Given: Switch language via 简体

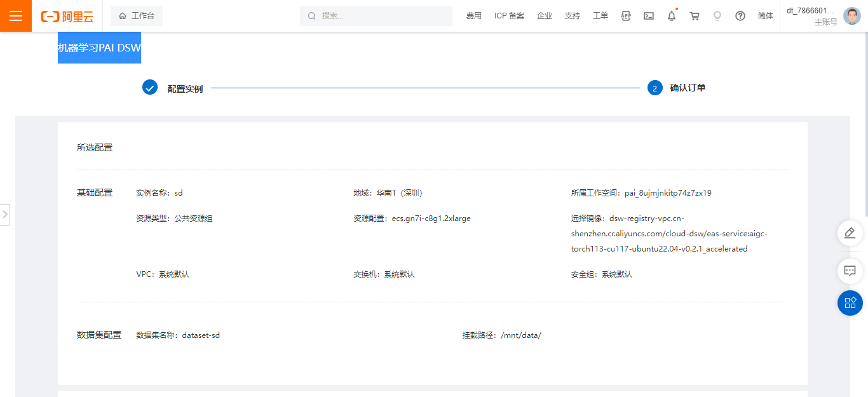Looking at the screenshot, I should pos(766,16).
